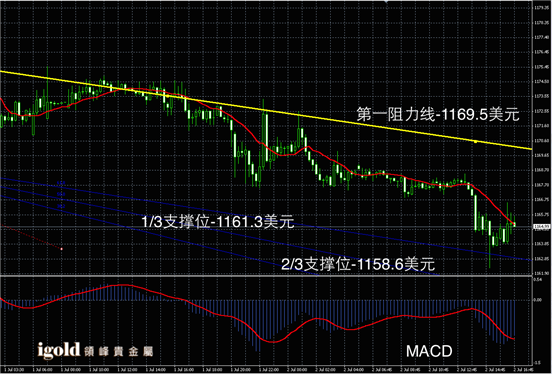
Task: Click the 2 Jul 00:00 time axis label
Action: pos(297,370)
